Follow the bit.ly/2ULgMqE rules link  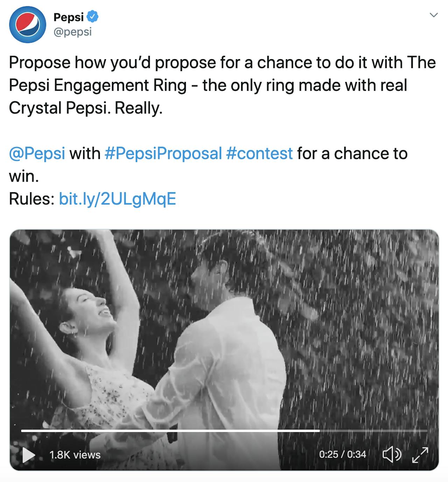[x=117, y=199]
